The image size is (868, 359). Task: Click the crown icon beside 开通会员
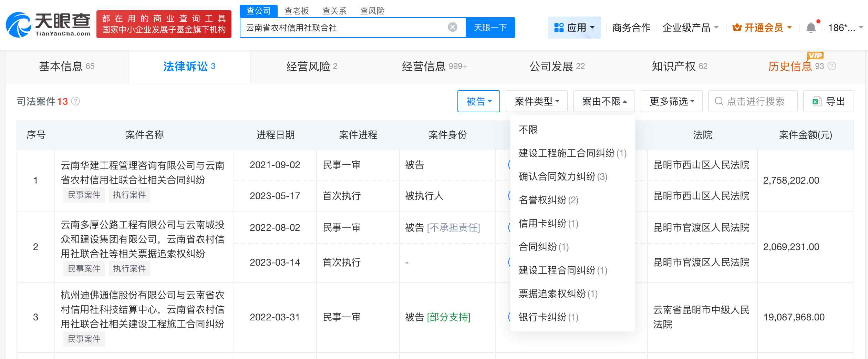(737, 28)
